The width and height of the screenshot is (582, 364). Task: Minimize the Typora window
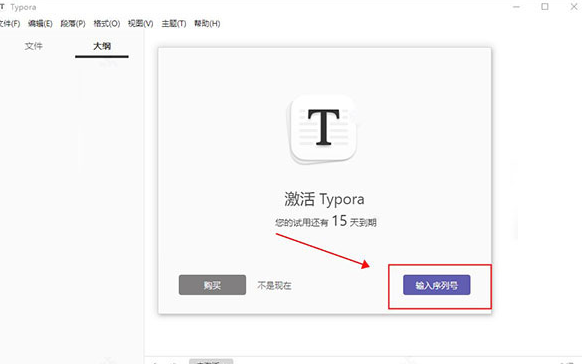[516, 7]
